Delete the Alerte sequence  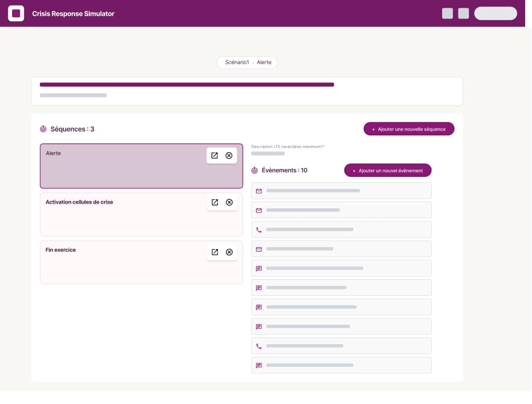tap(229, 155)
